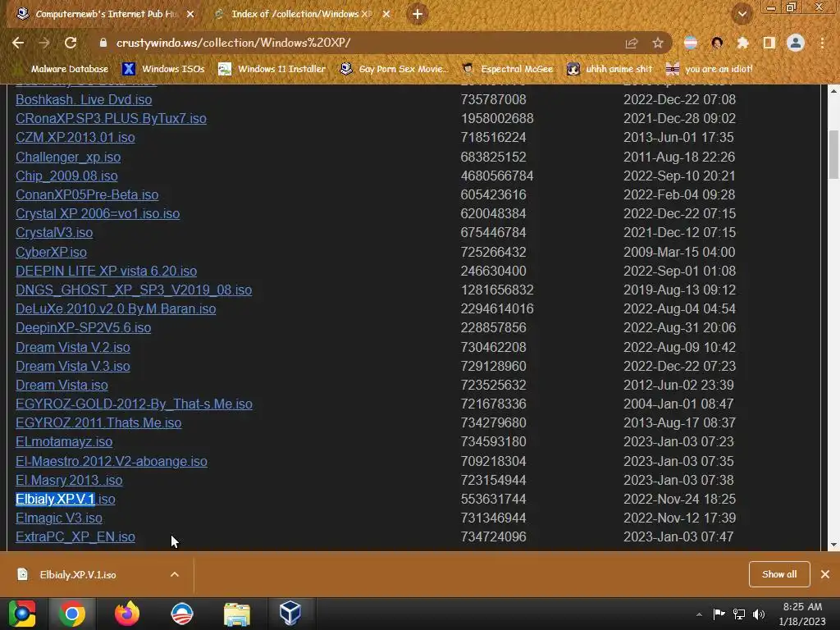Download ConanXP05Pre-Beta.iso

(87, 194)
